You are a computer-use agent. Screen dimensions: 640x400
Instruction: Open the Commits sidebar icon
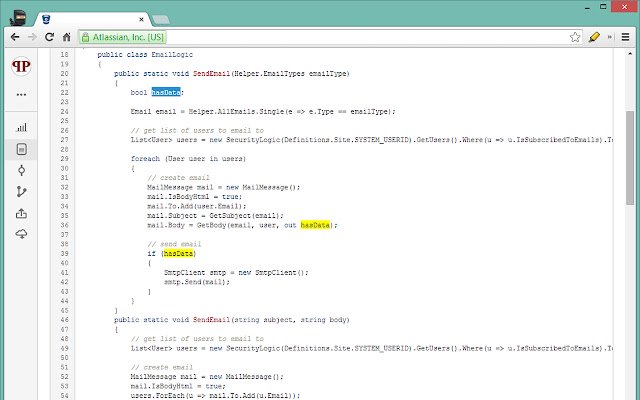[21, 170]
